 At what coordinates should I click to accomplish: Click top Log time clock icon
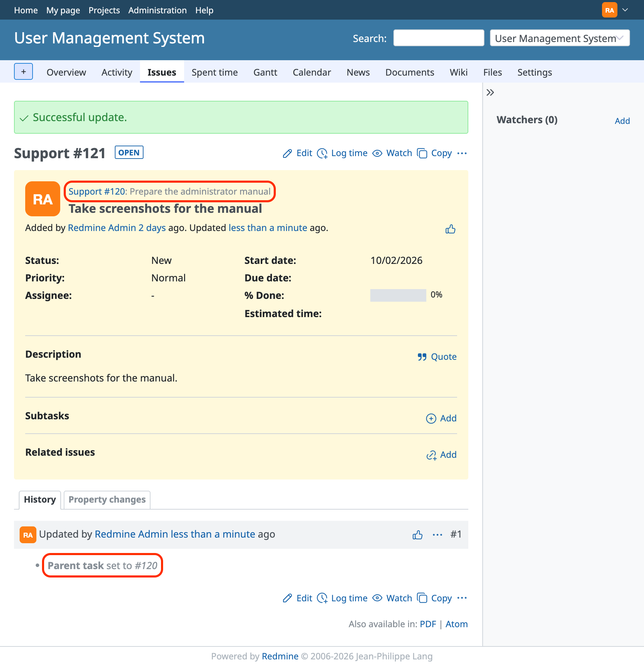pyautogui.click(x=322, y=153)
